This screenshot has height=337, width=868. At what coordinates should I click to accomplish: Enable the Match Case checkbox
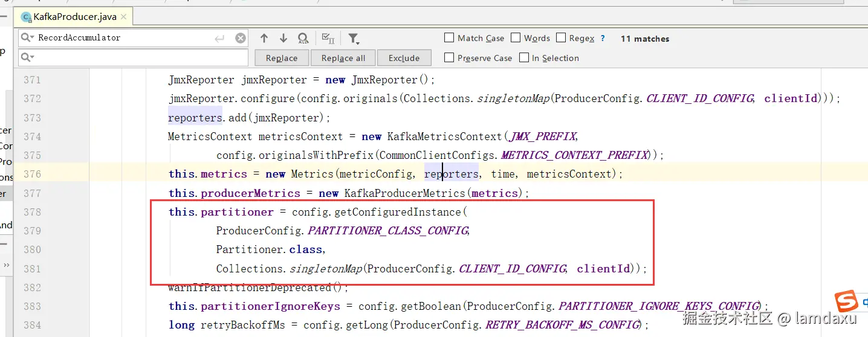pos(449,37)
